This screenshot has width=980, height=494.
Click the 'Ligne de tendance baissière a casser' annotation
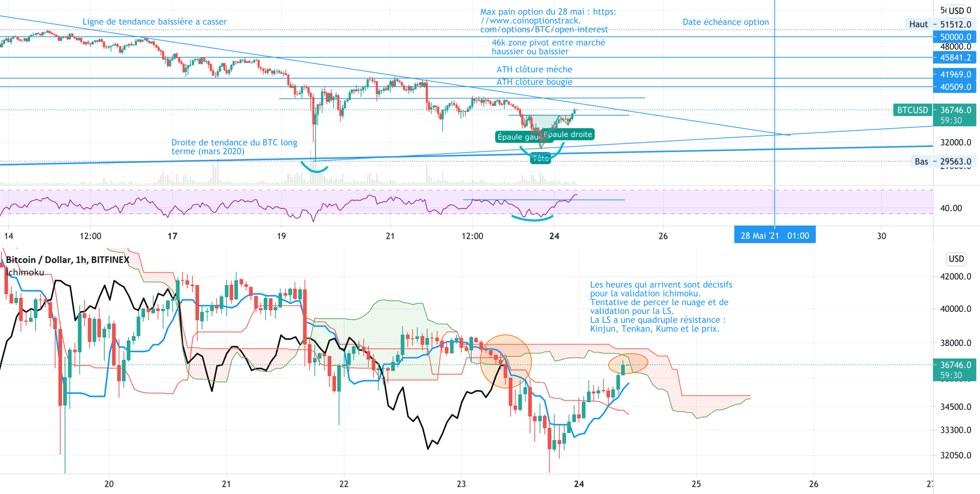point(155,22)
